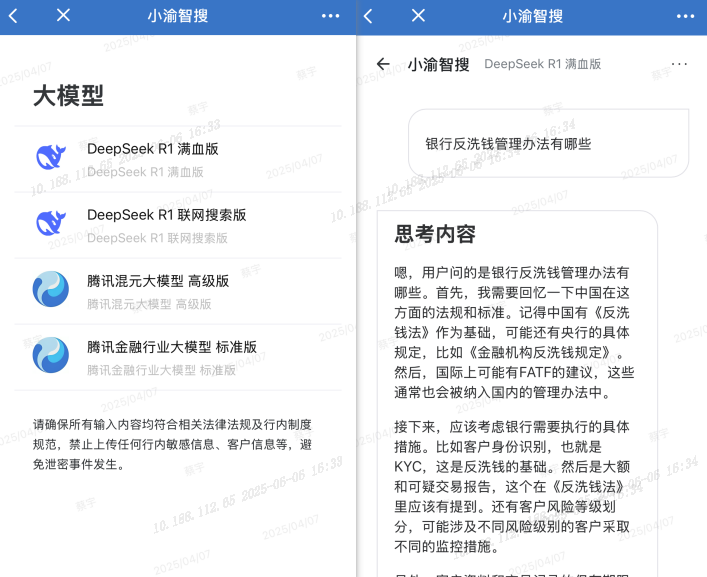The image size is (707, 577).
Task: Click the first thinking paragraph starting 嗯，用户问的是
Action: pyautogui.click(x=514, y=332)
